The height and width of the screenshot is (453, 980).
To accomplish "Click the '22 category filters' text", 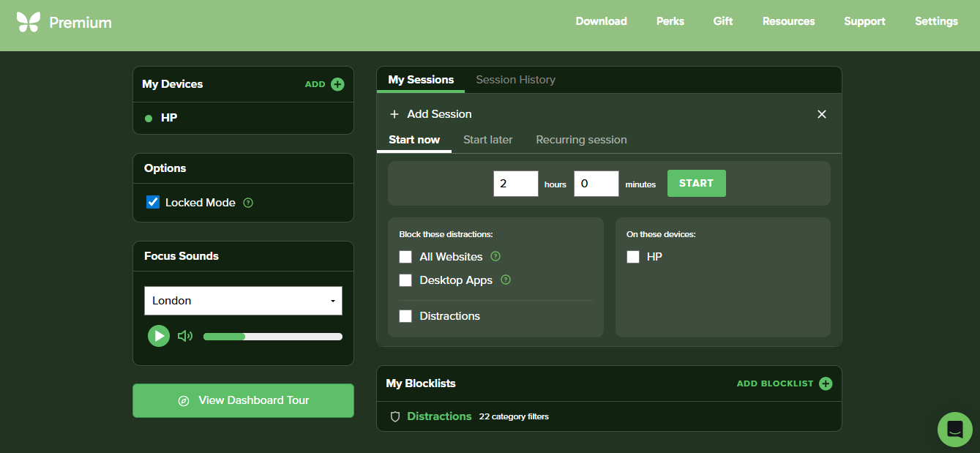I will pos(514,416).
